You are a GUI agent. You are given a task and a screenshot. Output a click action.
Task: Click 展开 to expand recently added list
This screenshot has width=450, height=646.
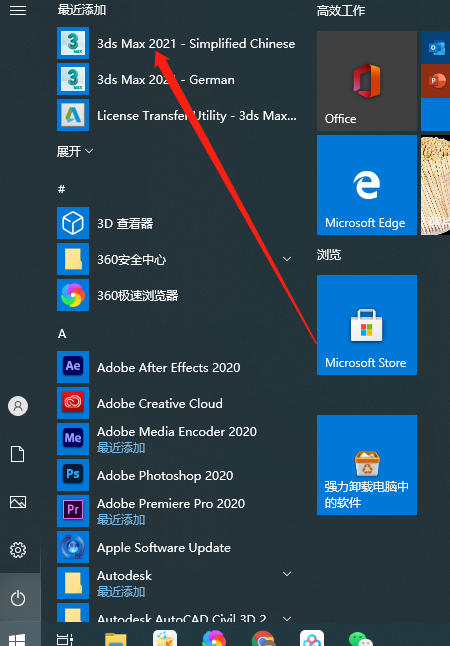tap(75, 152)
